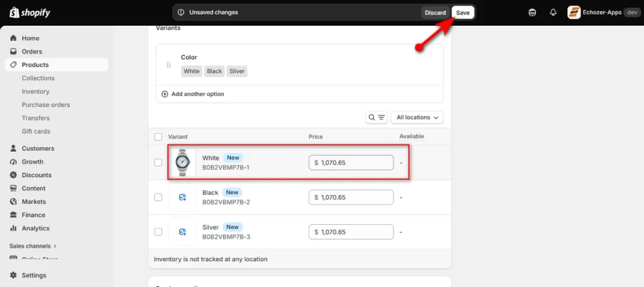This screenshot has width=644, height=287.
Task: Open the Inventory submenu item
Action: (36, 92)
